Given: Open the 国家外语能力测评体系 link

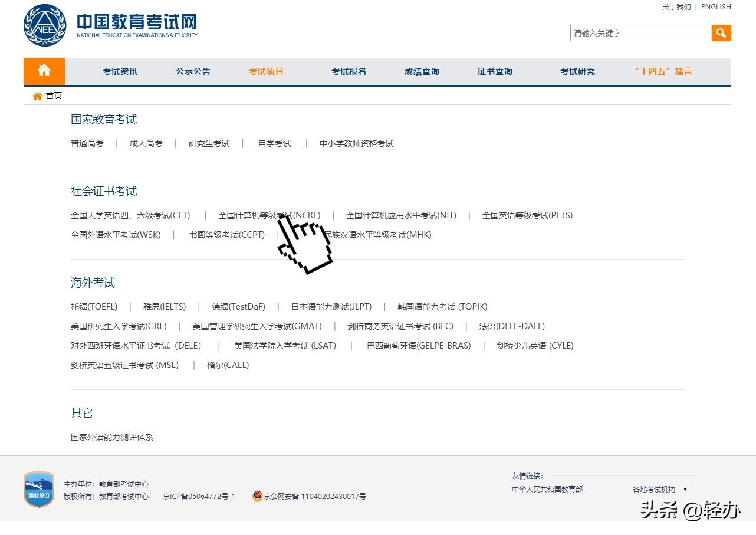Looking at the screenshot, I should click(x=112, y=437).
